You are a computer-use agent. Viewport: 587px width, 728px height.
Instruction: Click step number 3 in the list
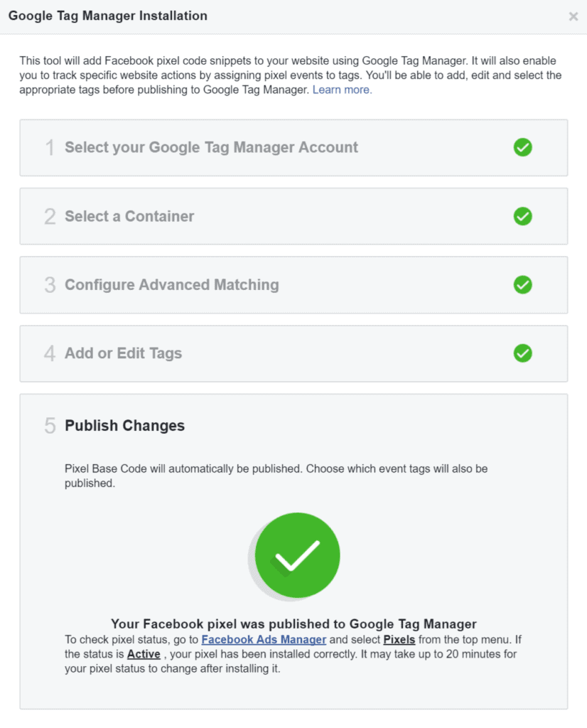[50, 285]
